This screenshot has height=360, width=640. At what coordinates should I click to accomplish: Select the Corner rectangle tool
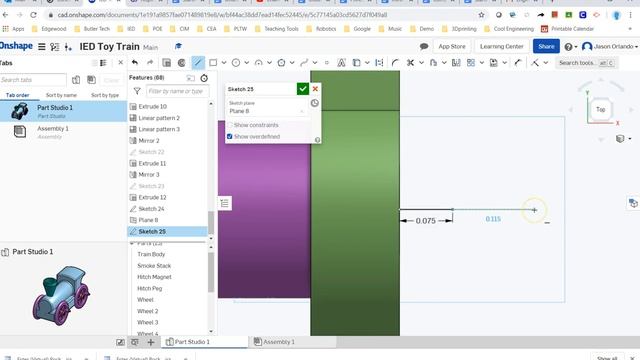(213, 63)
